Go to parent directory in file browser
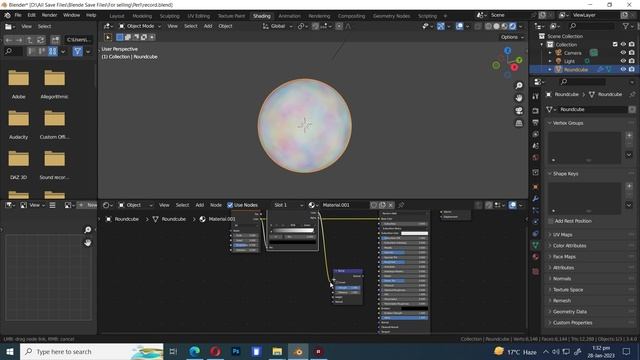Viewport: 640px width, 360px height. [x=30, y=40]
